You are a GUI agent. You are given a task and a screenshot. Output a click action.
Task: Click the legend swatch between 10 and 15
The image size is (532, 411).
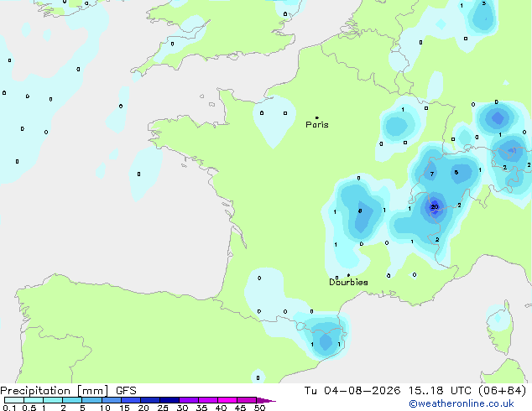pos(112,400)
